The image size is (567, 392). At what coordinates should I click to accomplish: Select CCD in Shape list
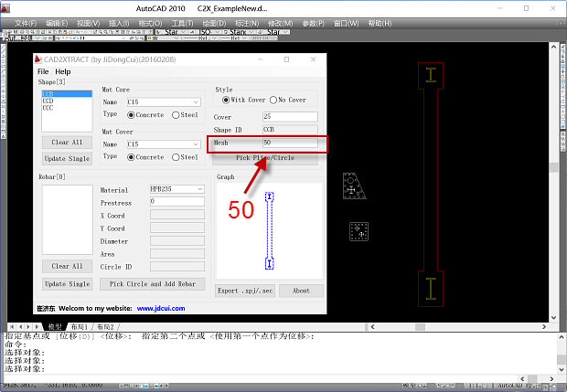[x=67, y=101]
